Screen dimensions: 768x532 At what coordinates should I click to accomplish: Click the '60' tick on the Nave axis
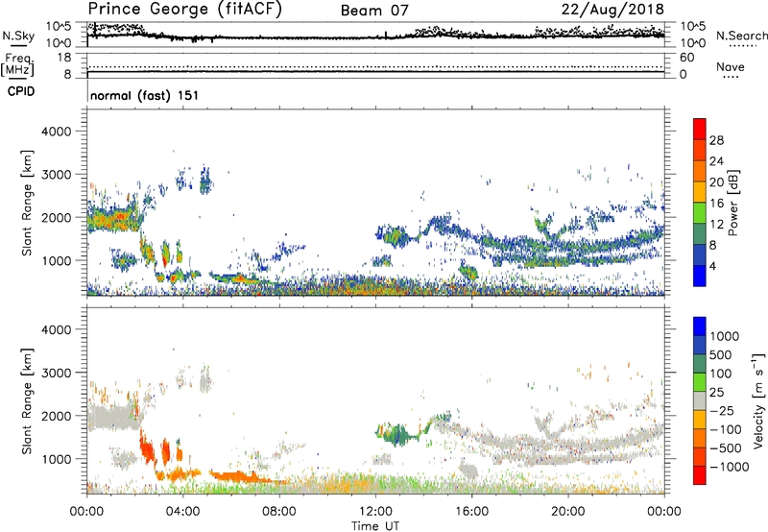pyautogui.click(x=686, y=58)
